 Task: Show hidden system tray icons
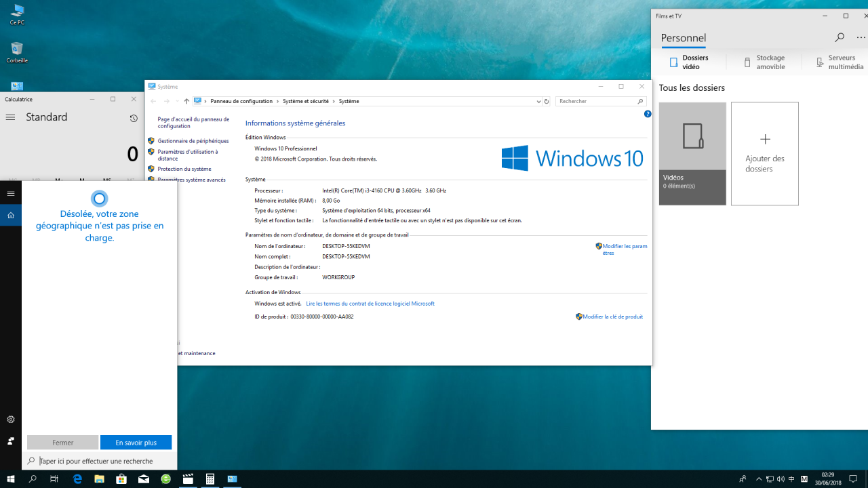coord(759,479)
